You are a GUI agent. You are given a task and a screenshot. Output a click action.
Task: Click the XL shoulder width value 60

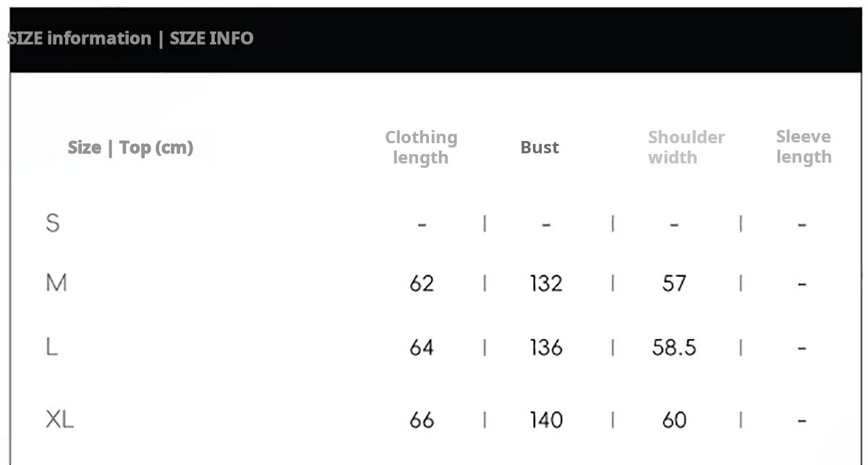pos(673,419)
